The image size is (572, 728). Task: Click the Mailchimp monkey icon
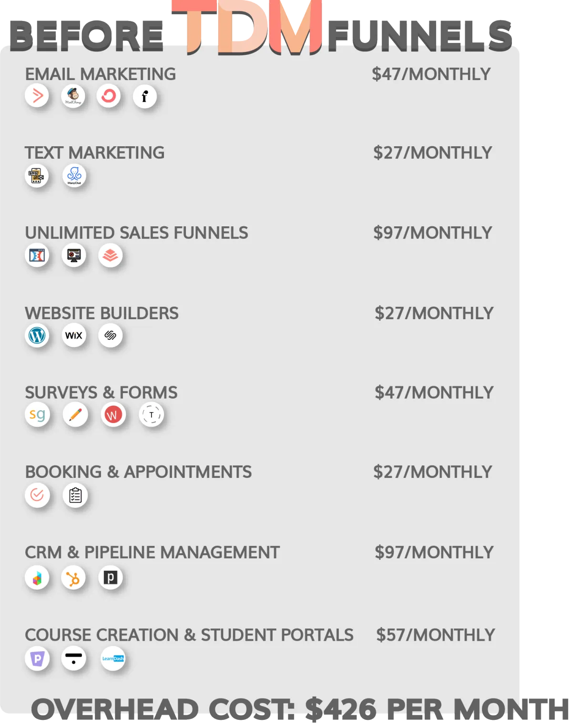pyautogui.click(x=73, y=96)
